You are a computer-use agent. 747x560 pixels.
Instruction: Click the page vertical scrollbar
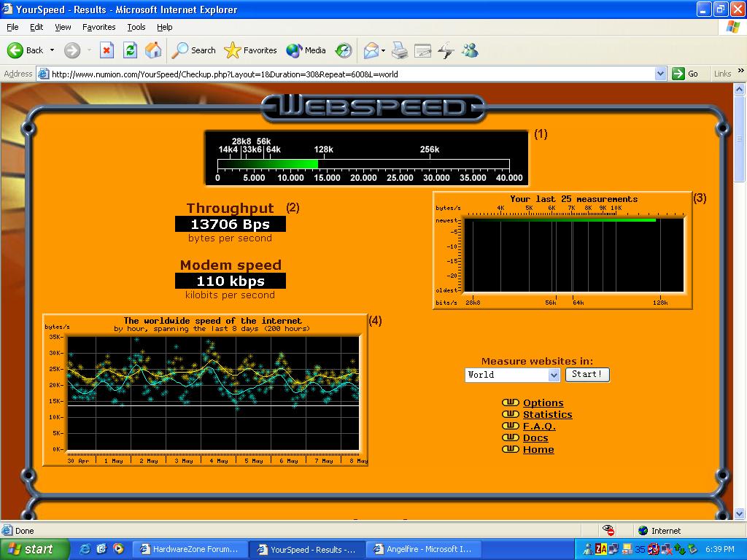[740, 328]
